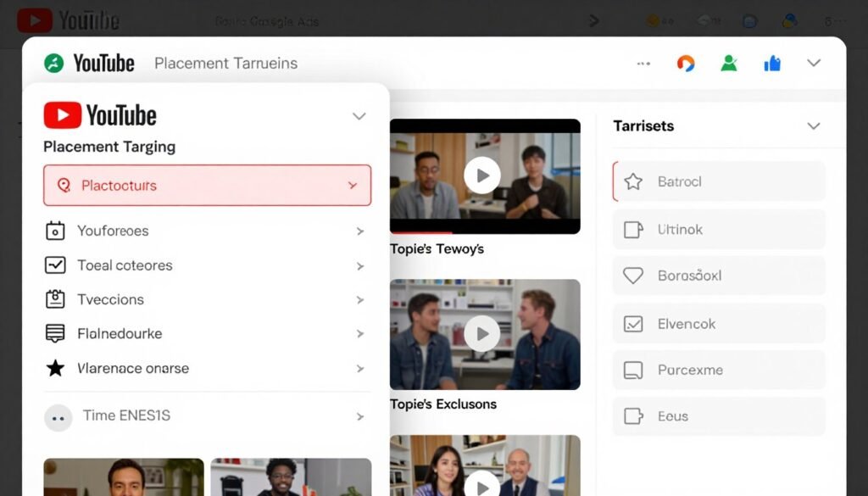Select the Eeus target button
This screenshot has width=868, height=496.
click(x=719, y=416)
